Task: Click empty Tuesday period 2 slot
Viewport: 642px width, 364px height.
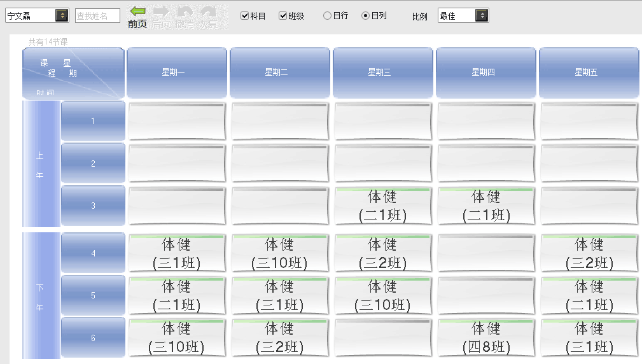Action: (x=280, y=164)
